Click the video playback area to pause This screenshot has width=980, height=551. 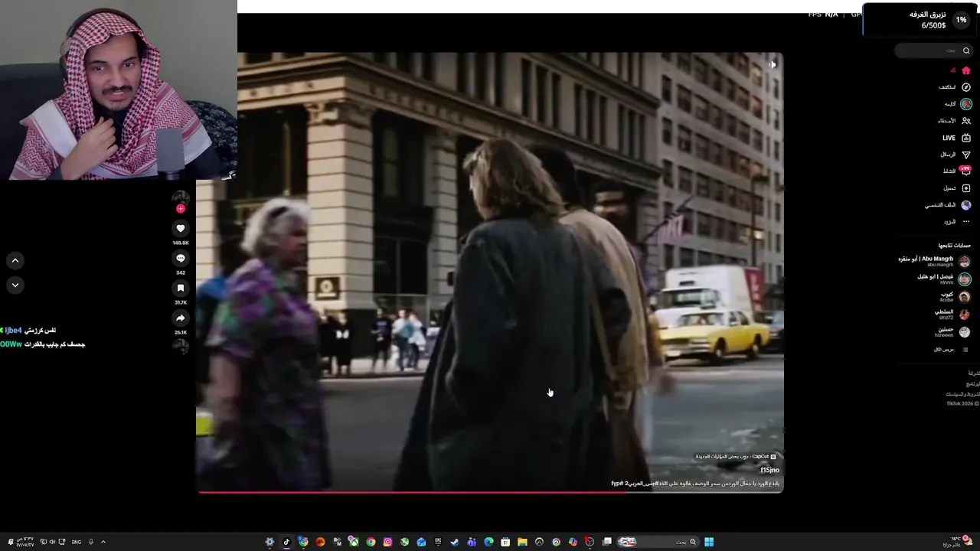(x=490, y=272)
